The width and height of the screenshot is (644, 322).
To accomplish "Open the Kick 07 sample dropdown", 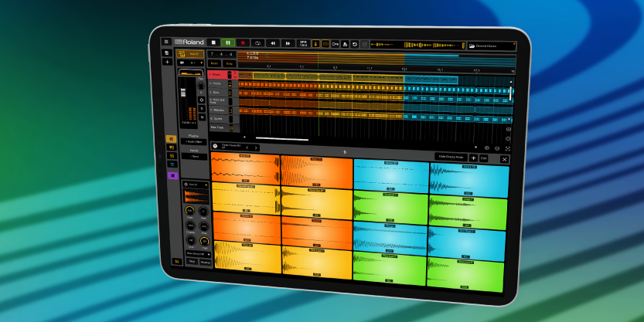I will (196, 185).
